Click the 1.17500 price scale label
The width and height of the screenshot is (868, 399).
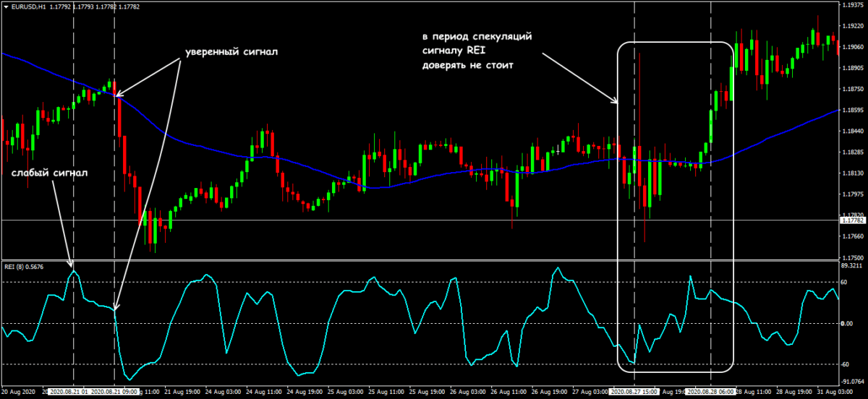853,258
